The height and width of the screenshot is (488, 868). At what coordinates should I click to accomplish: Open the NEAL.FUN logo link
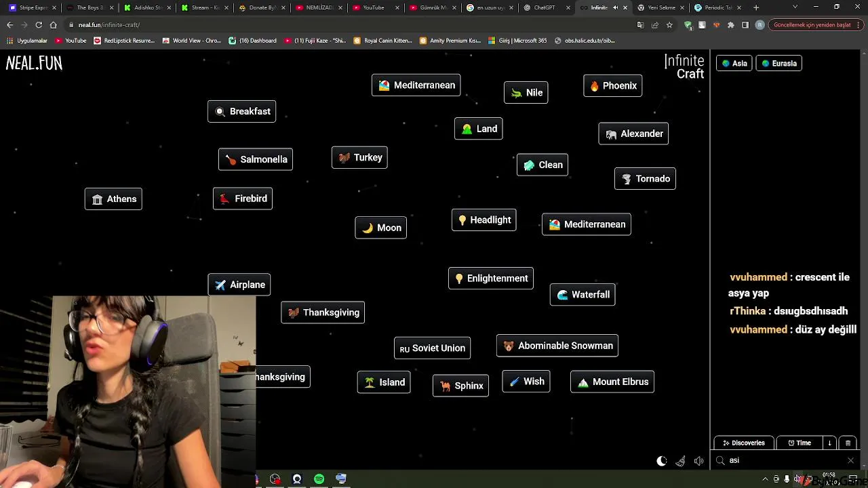click(x=34, y=63)
